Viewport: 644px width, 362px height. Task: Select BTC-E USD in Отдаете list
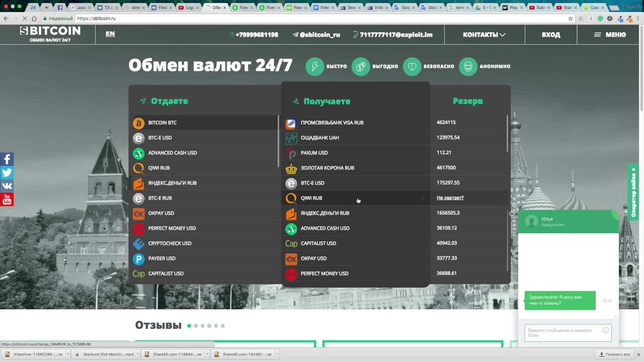[204, 138]
